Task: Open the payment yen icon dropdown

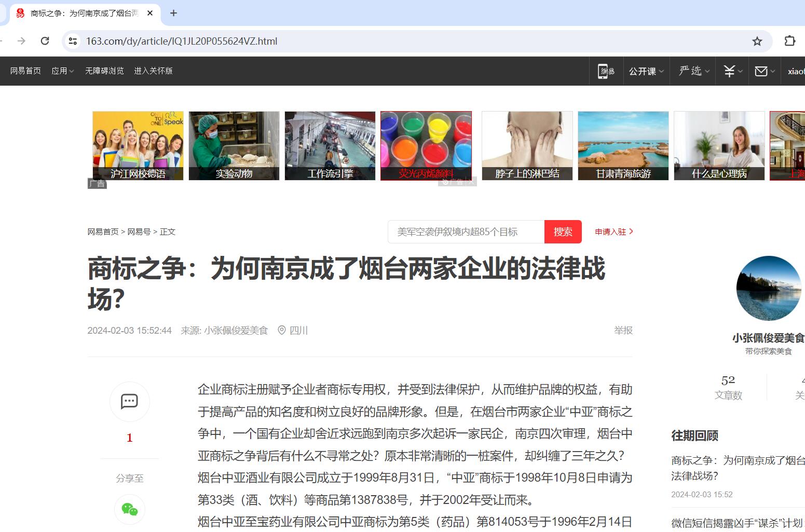Action: click(733, 71)
